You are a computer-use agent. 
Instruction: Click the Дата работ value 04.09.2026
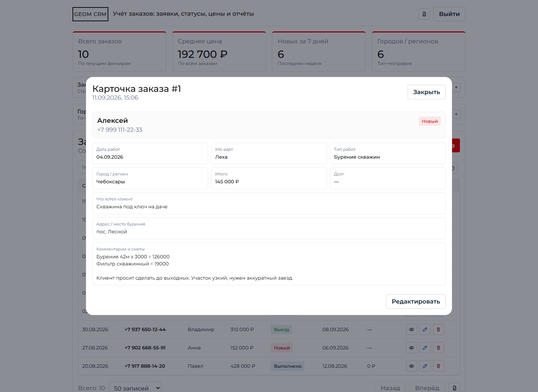pos(110,157)
